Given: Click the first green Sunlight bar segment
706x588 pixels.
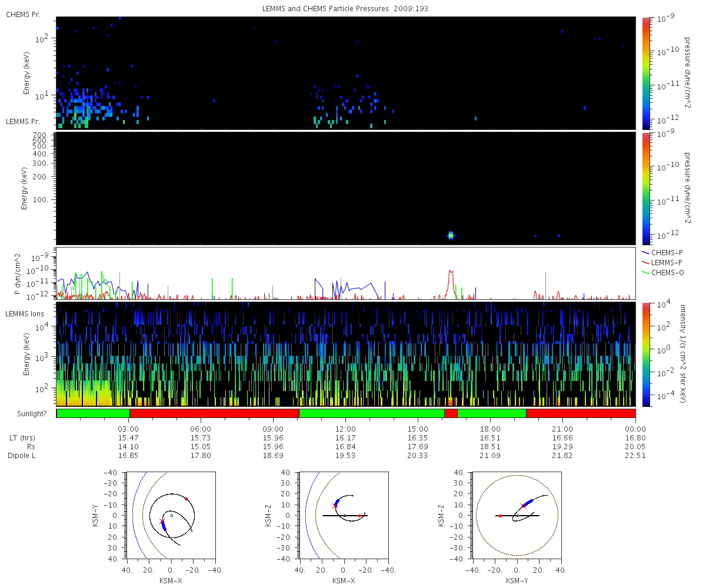Looking at the screenshot, I should coord(93,413).
